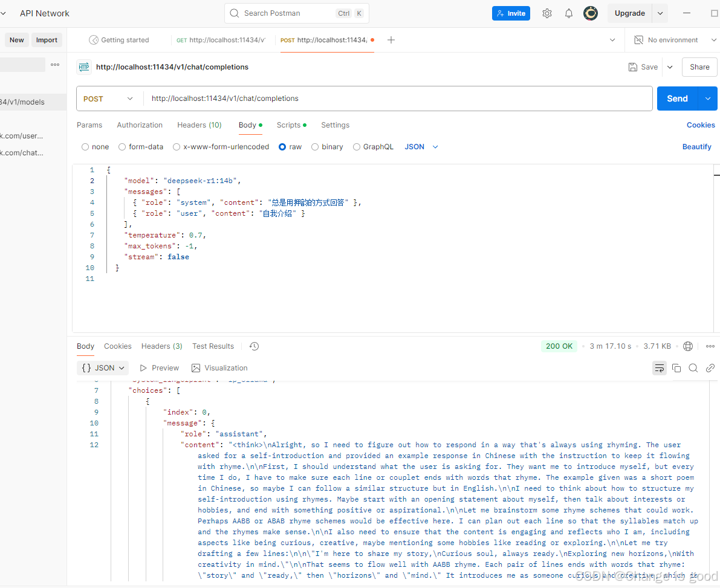Open the POST method dropdown
The width and height of the screenshot is (720, 588).
point(108,99)
